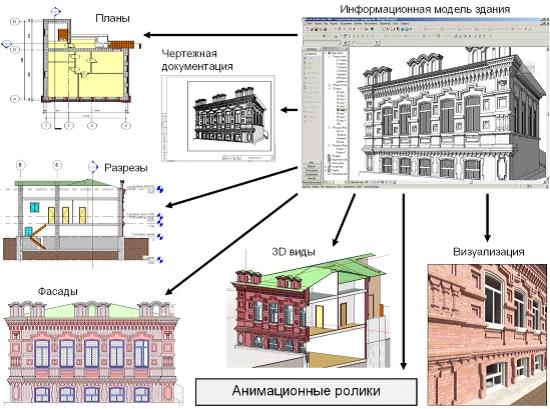Screen dimensions: 550x409
Task: Click the Чертежная документация label
Action: click(x=197, y=60)
